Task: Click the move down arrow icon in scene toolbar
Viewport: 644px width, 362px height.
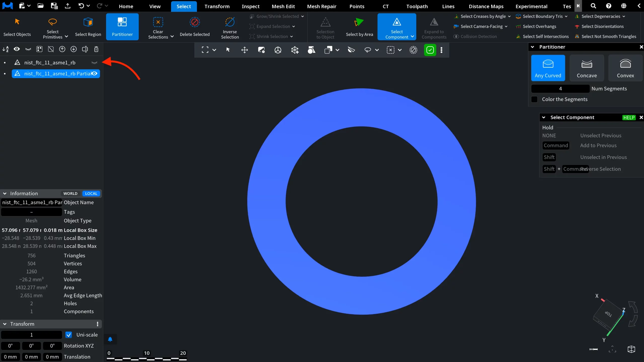Action: coord(73,49)
